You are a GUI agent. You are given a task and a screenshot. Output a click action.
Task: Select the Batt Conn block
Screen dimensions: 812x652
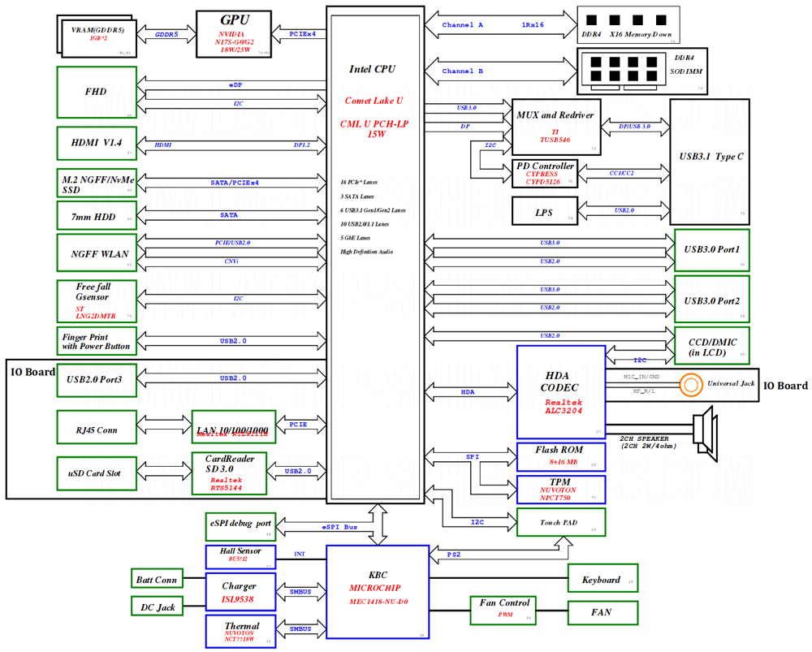157,578
